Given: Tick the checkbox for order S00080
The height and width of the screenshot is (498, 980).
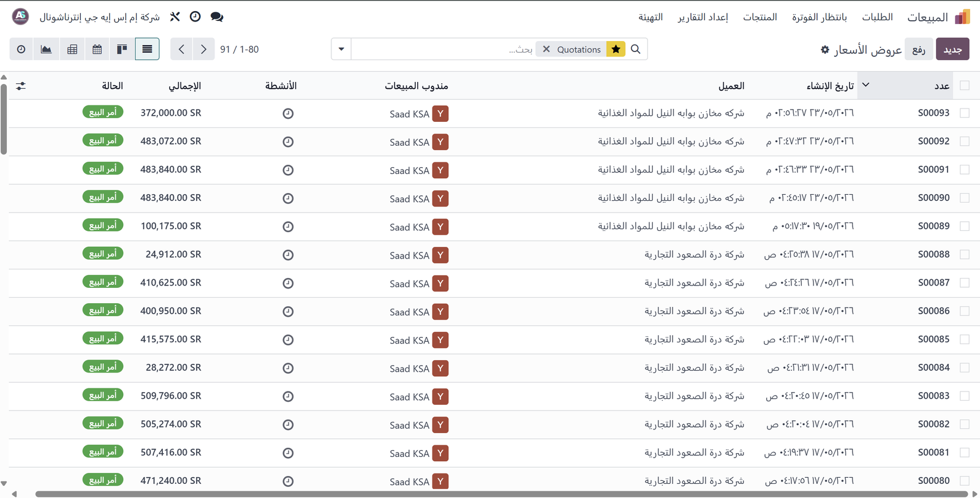Looking at the screenshot, I should coord(965,481).
